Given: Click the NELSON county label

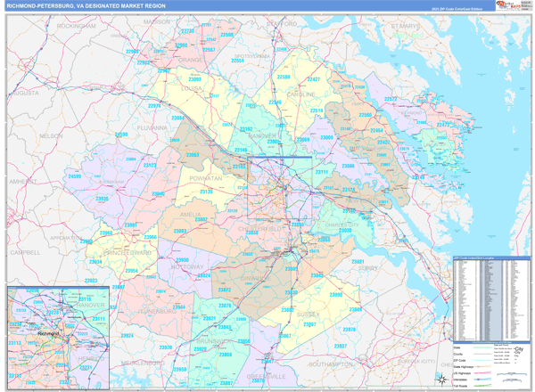Looking at the screenshot, I should (51, 136).
